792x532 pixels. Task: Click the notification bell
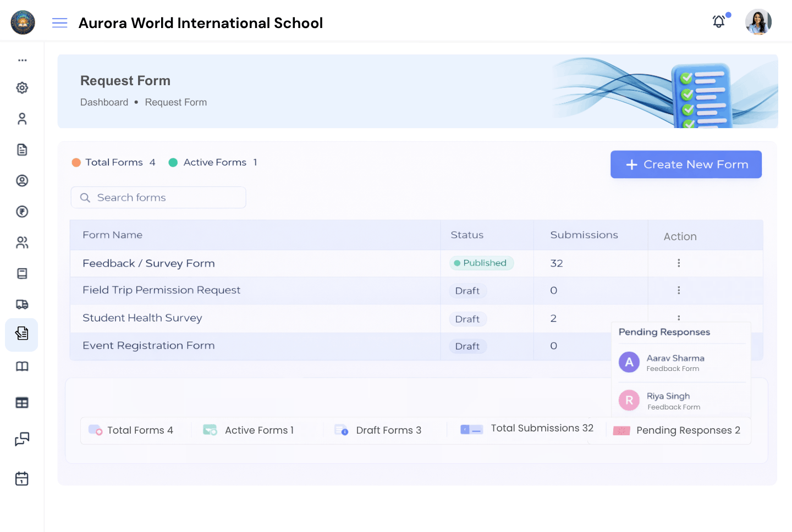coord(718,21)
